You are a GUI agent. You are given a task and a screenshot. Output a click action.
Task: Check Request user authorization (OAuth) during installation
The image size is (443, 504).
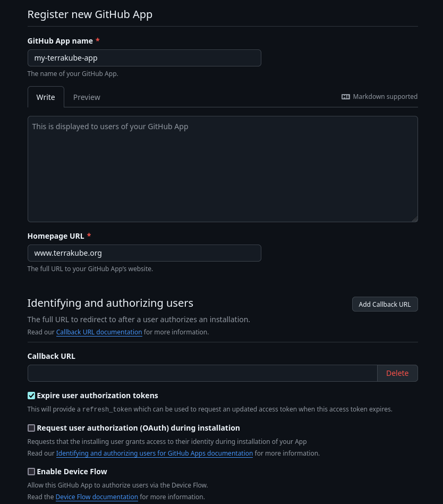(31, 428)
